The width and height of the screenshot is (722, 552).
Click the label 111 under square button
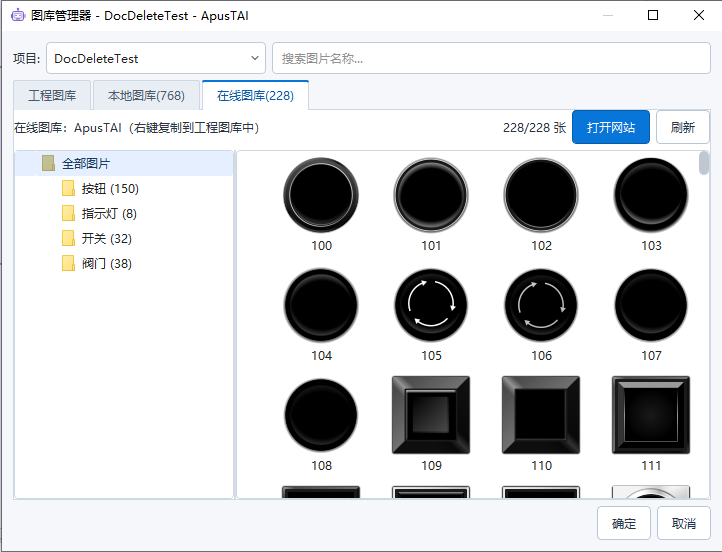pos(651,465)
